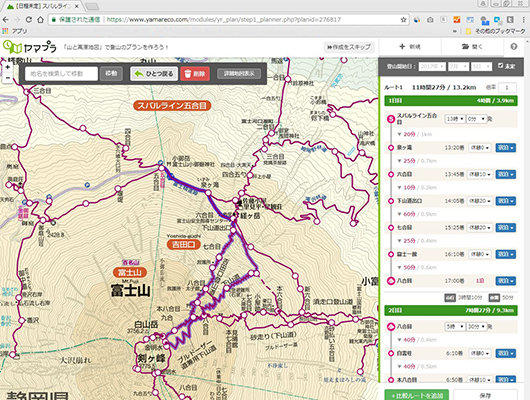Open day two departure hour 5時 dropdown
This screenshot has height=400, width=530.
(x=454, y=327)
